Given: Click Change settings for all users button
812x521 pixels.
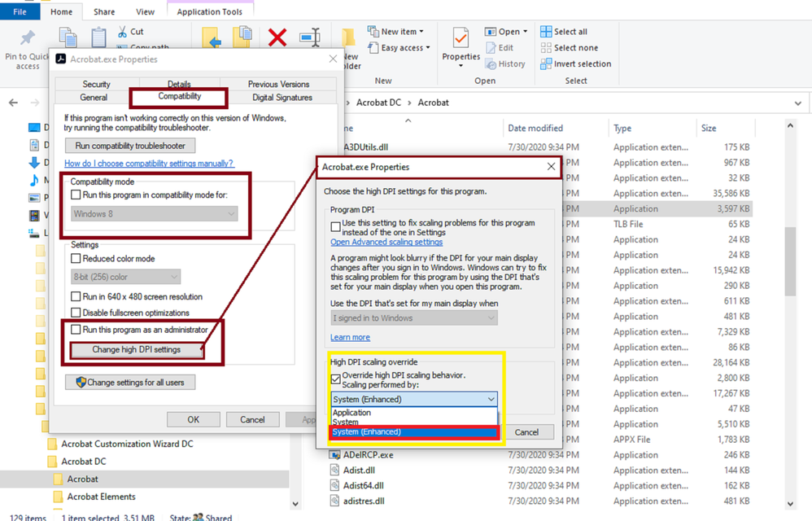Looking at the screenshot, I should (130, 383).
